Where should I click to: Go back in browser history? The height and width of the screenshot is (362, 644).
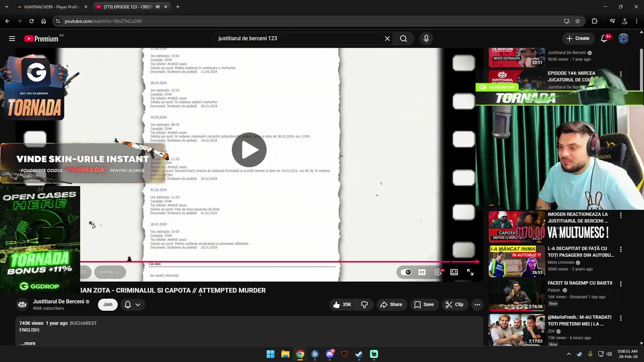tap(7, 21)
